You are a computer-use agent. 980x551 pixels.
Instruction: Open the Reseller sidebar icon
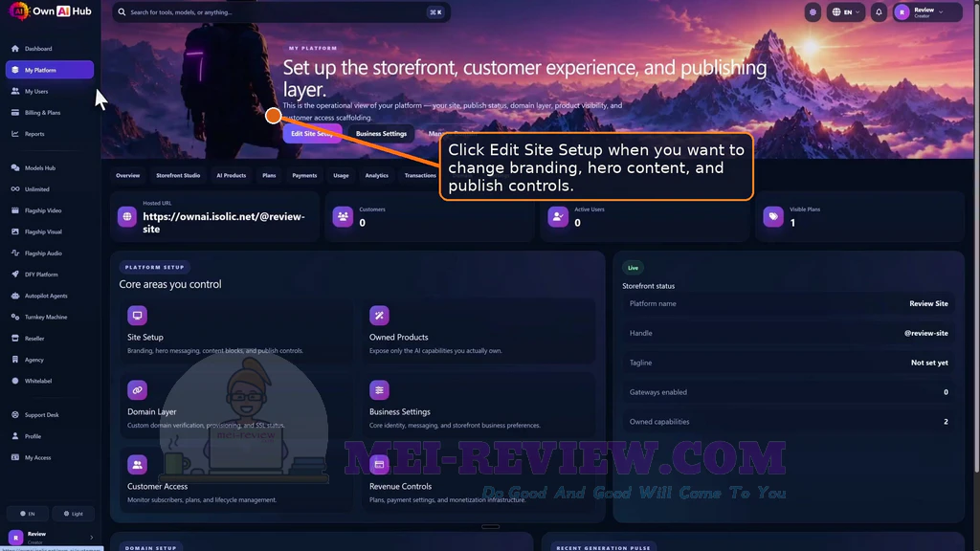click(15, 338)
